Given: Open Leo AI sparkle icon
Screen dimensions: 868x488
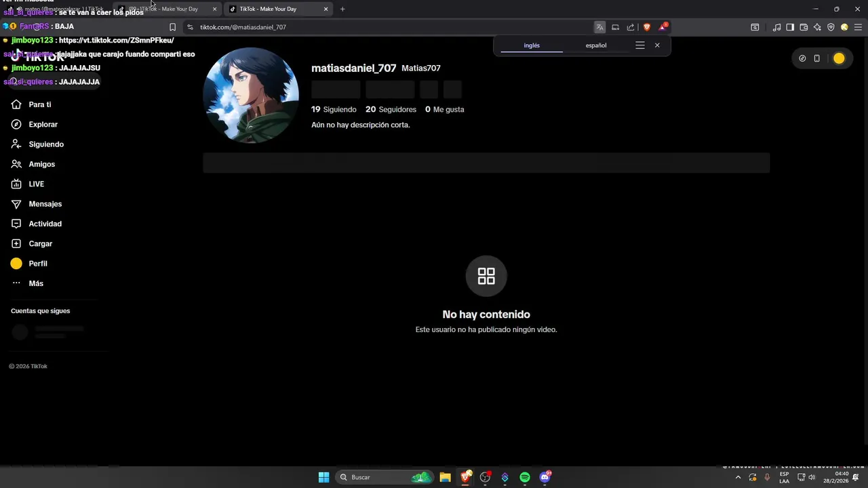Looking at the screenshot, I should coord(817,27).
